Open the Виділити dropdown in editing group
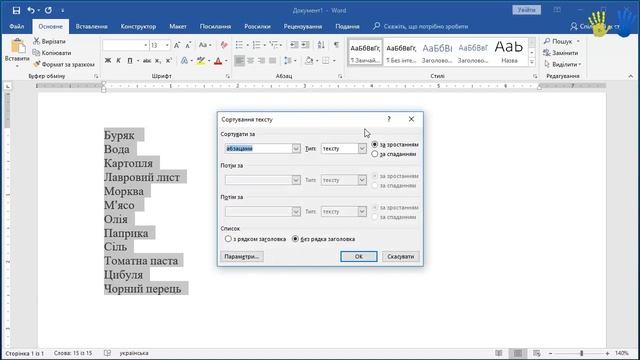 point(562,64)
